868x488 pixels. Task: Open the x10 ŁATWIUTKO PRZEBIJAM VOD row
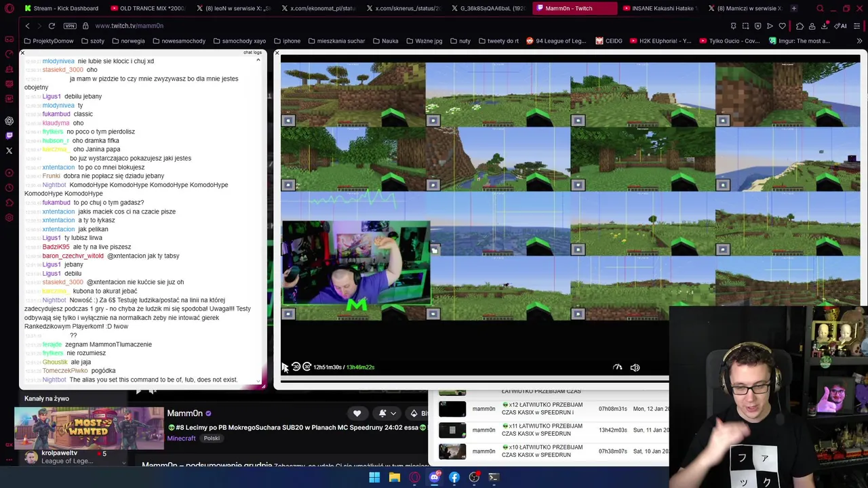pyautogui.click(x=554, y=451)
